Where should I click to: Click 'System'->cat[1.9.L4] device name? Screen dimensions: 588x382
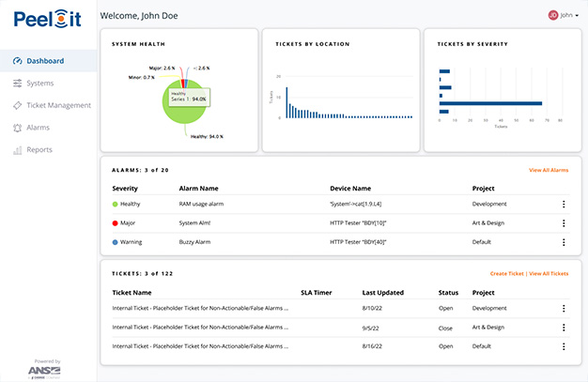click(x=355, y=204)
